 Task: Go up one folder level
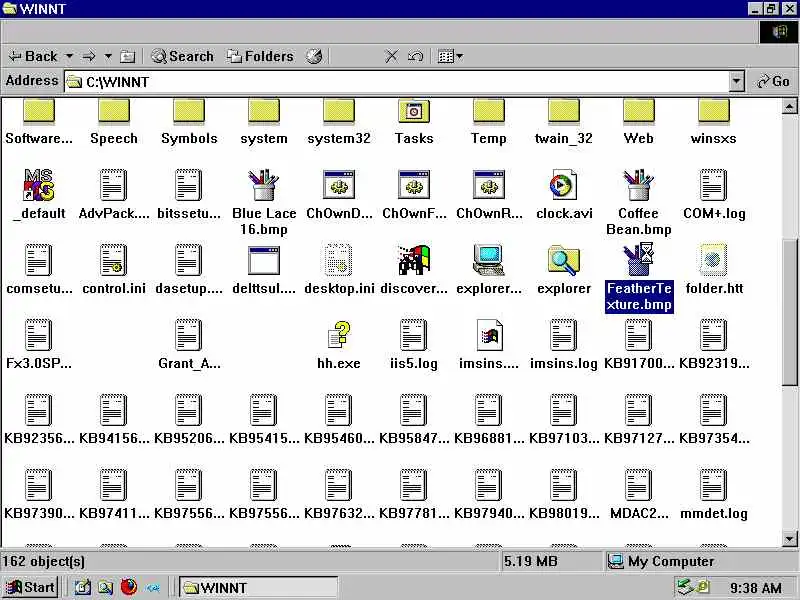(x=127, y=56)
